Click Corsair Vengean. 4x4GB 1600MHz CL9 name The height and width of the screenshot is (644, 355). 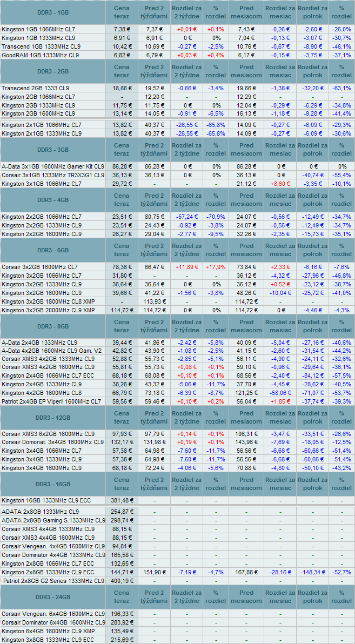53,546
